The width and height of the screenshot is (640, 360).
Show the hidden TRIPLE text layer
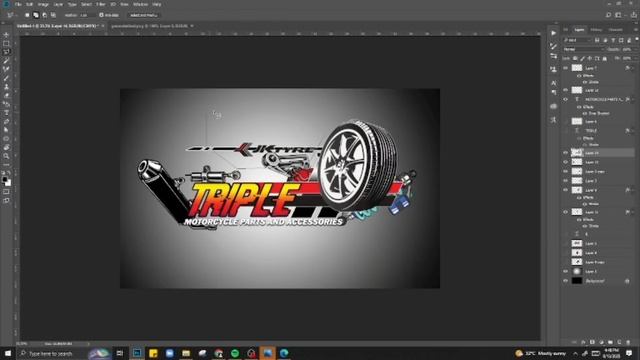[565, 131]
